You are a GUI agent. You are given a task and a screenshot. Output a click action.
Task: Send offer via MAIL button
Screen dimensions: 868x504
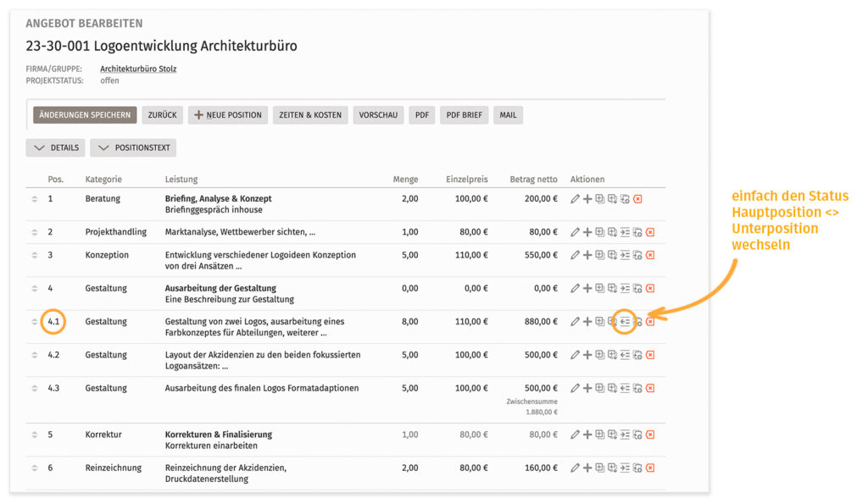pos(508,115)
